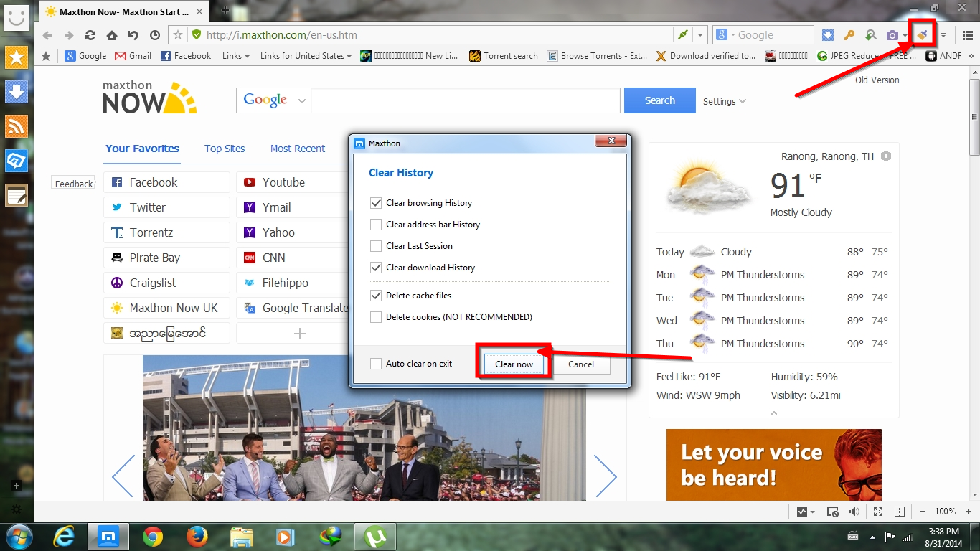Open Firefox from the Windows taskbar
Viewport: 980px width, 551px height.
[x=197, y=536]
